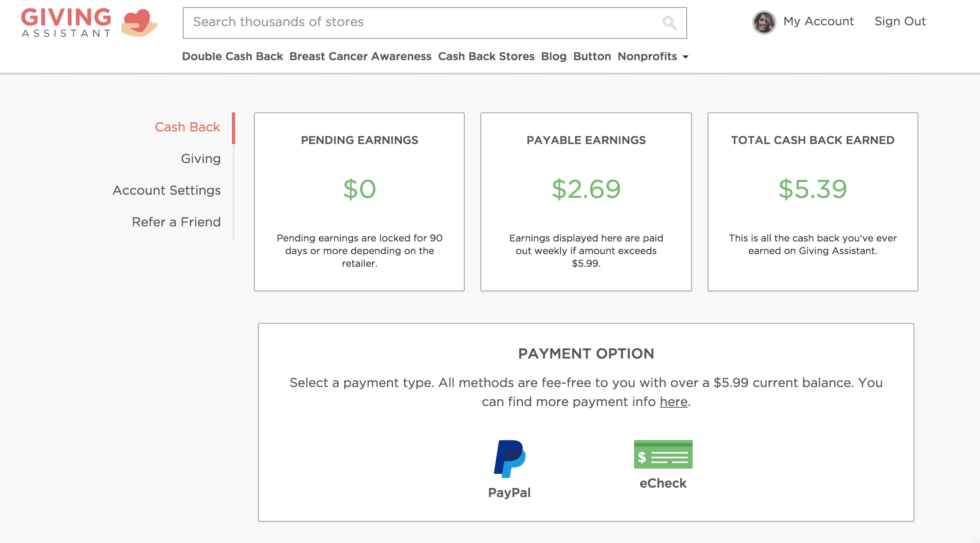Viewport: 980px width, 543px height.
Task: Click the user account profile icon
Action: (x=762, y=21)
